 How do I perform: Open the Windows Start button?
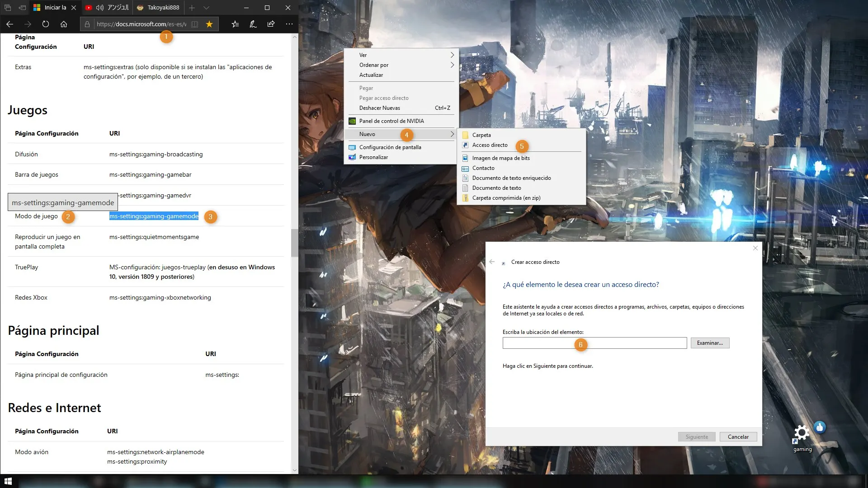[x=8, y=481]
